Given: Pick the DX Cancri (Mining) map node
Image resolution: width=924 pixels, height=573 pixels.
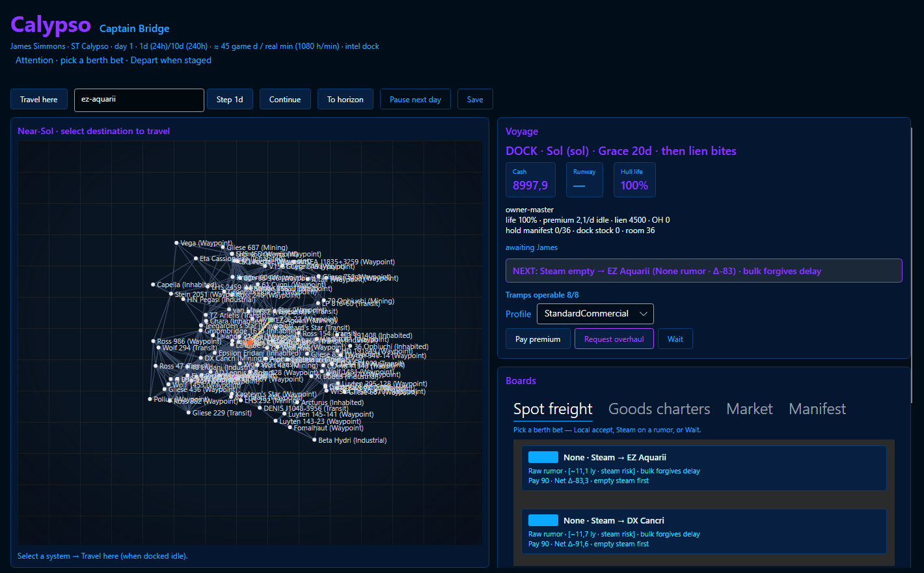Looking at the screenshot, I should (200, 358).
